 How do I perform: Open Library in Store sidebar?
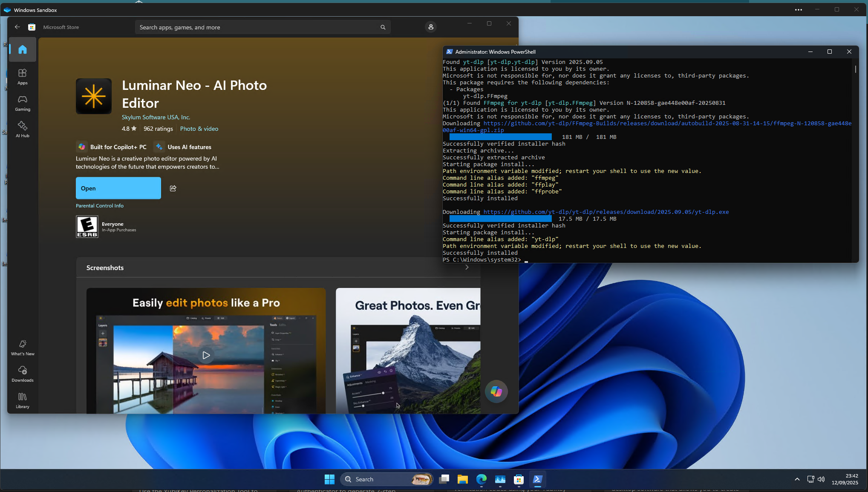[23, 400]
